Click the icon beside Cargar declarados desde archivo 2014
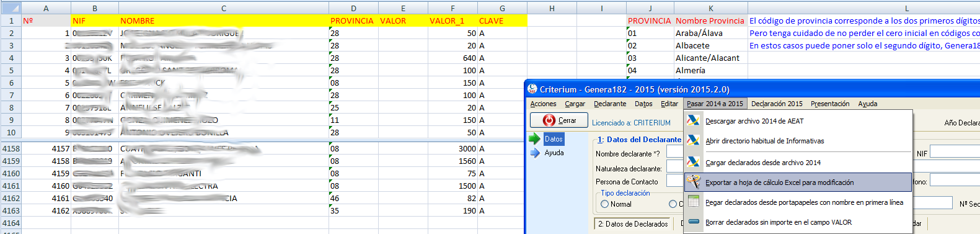This screenshot has height=234, width=980. (x=694, y=162)
